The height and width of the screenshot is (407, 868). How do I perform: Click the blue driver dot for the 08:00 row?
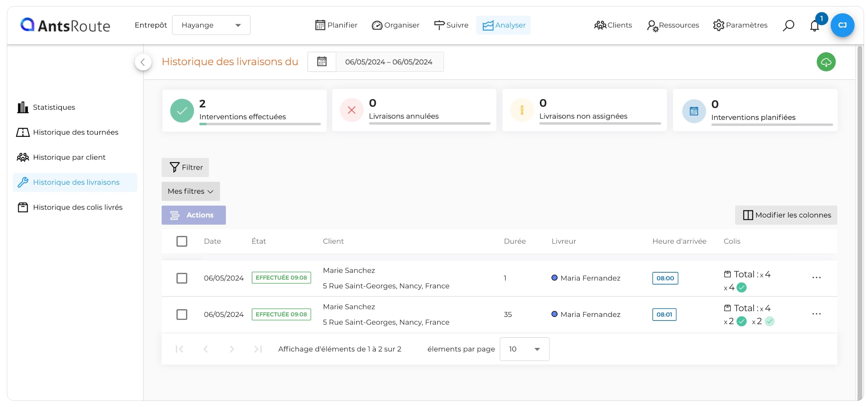coord(554,278)
